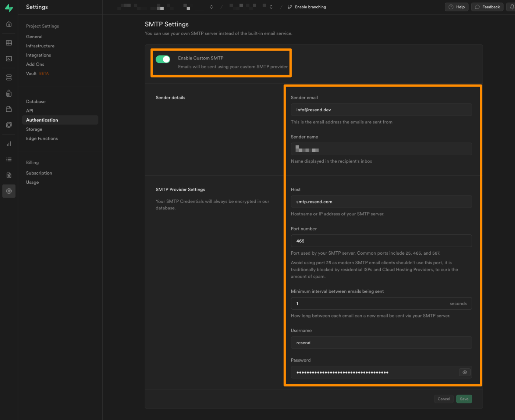Open the Home icon in sidebar
515x420 pixels.
point(9,24)
